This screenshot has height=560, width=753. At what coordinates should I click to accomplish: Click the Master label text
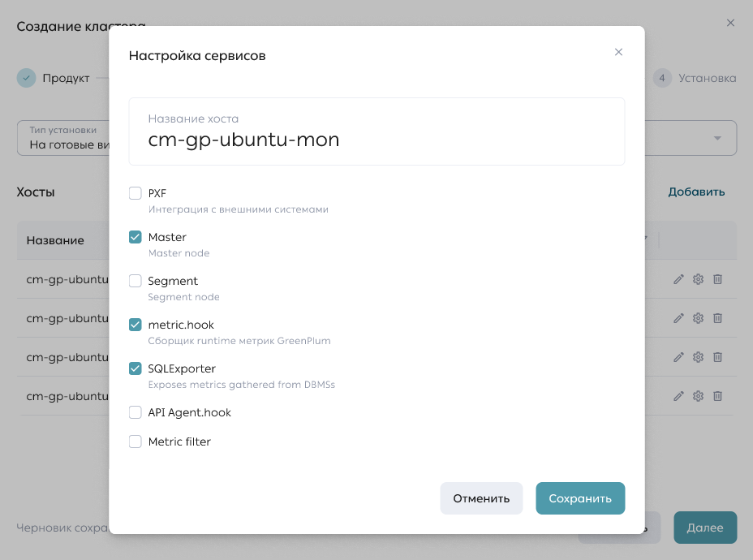click(167, 237)
